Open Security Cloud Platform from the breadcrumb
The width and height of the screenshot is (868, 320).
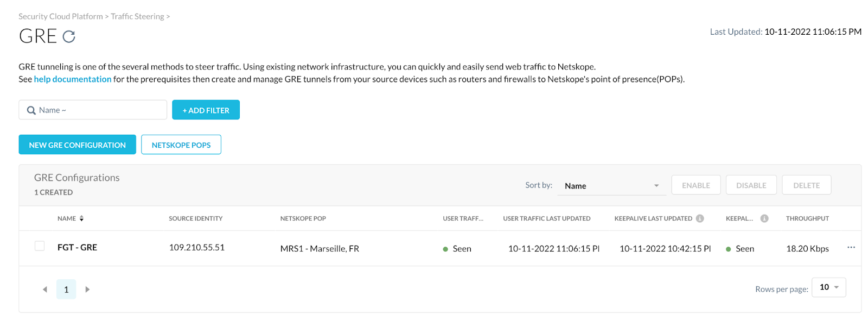[60, 16]
